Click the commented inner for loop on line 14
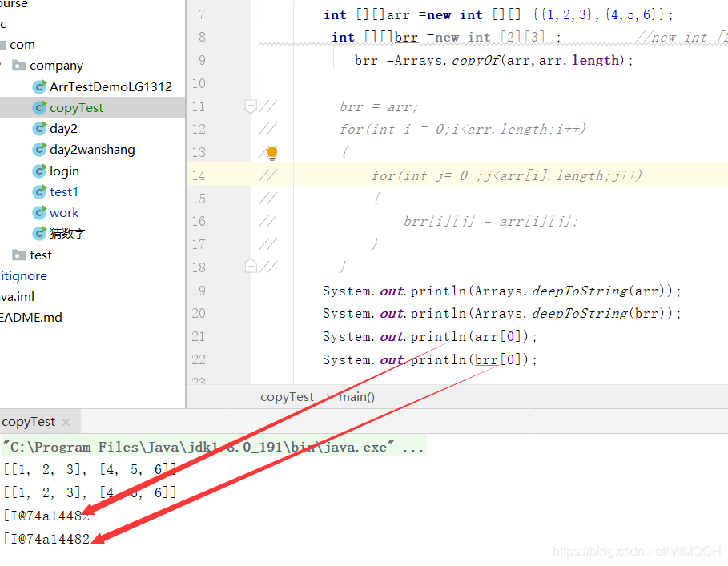 (x=506, y=175)
